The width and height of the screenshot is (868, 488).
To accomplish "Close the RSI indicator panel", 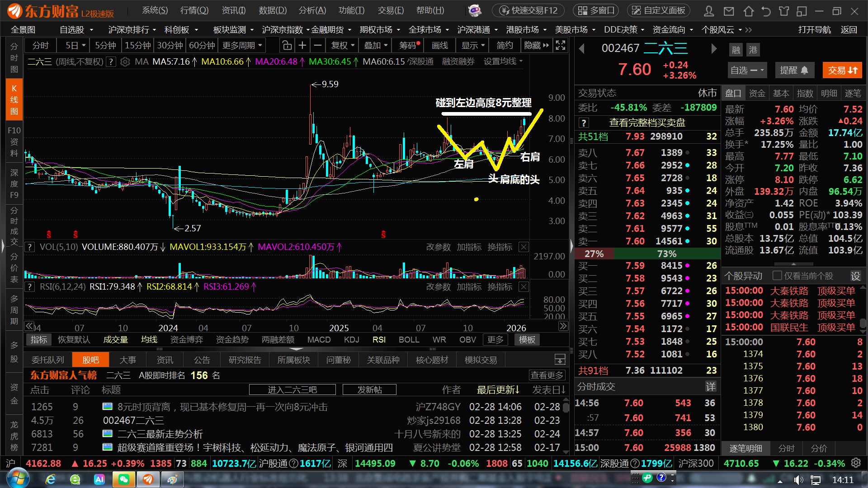I will click(x=524, y=287).
